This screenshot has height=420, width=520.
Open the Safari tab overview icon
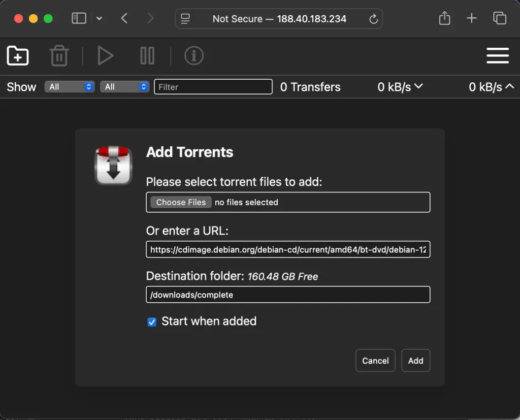pos(500,18)
